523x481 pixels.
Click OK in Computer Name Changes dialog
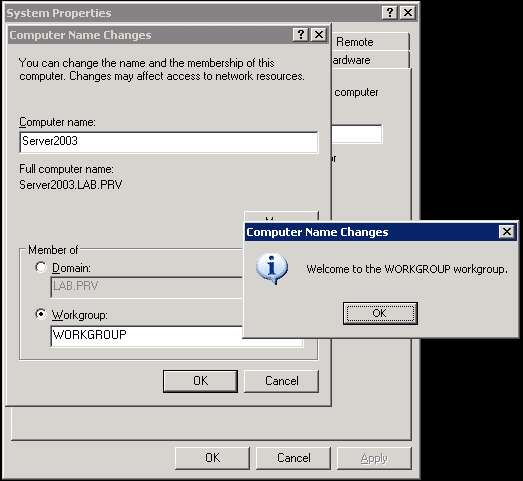click(200, 381)
